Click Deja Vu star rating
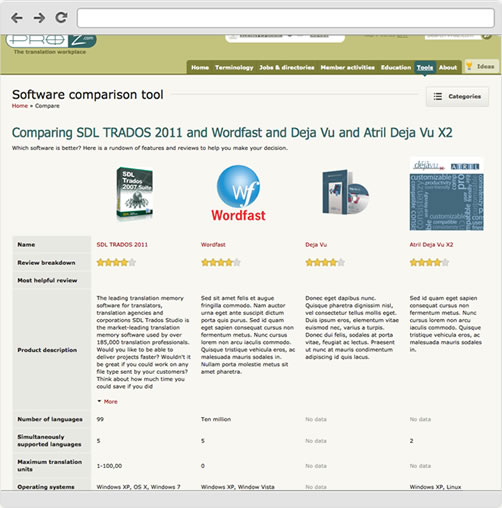502x508 pixels. pyautogui.click(x=325, y=263)
